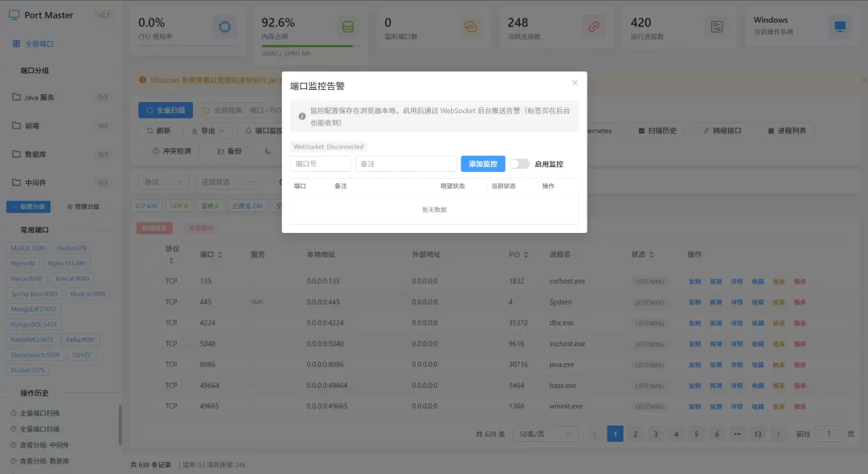Click pagination ellipsis more pages

(737, 434)
